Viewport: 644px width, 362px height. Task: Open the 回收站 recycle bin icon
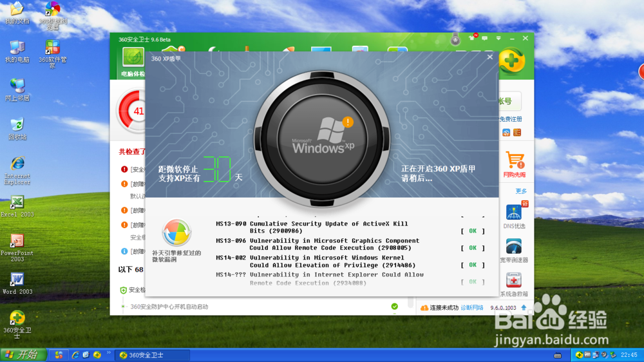coord(17,129)
